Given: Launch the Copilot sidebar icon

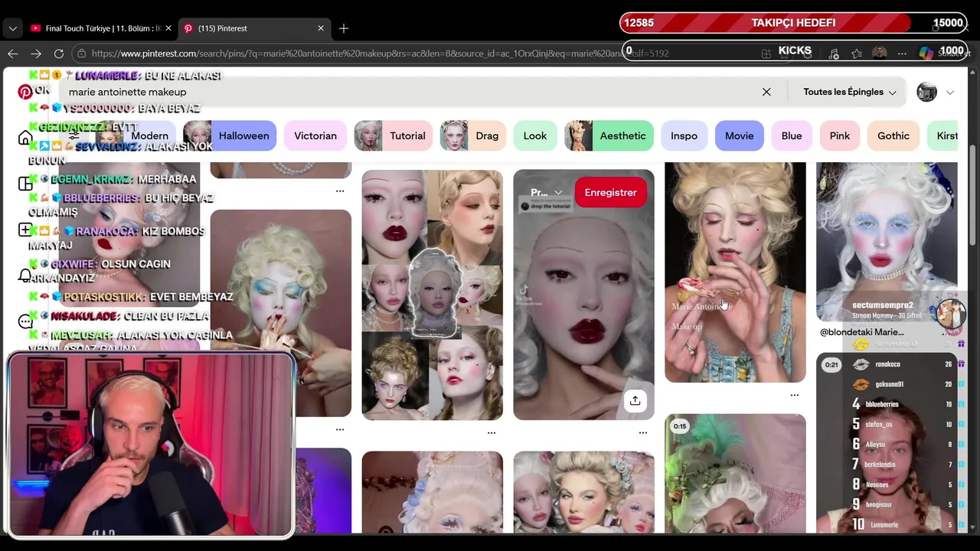Looking at the screenshot, I should point(926,54).
